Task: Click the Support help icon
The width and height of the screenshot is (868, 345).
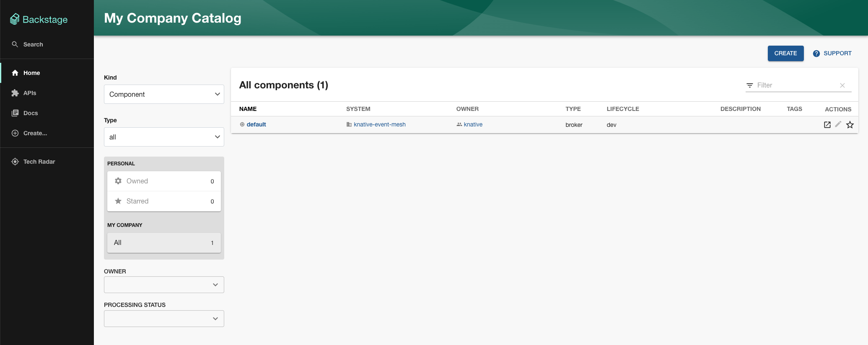Action: point(816,54)
